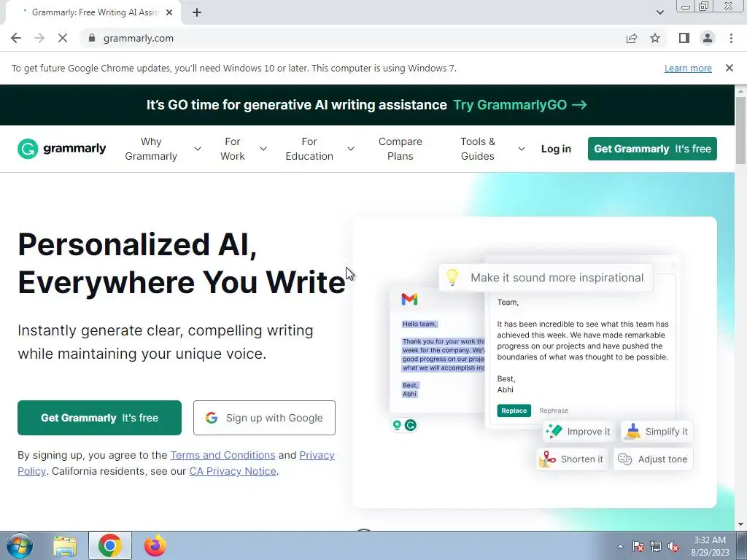Open the Windows Start menu
747x560 pixels.
click(x=20, y=545)
